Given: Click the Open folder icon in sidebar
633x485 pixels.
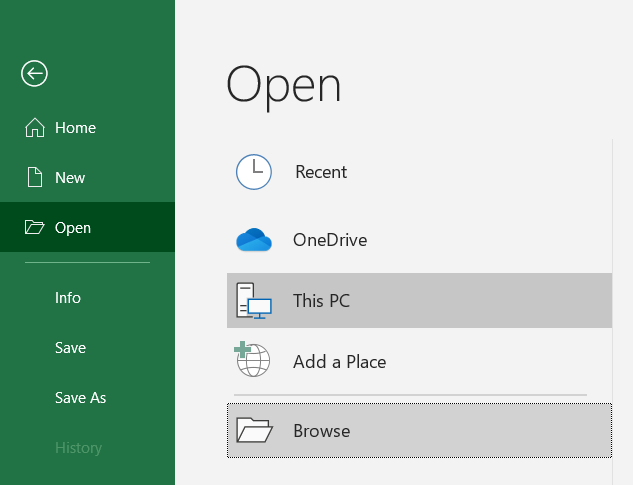Looking at the screenshot, I should (x=35, y=228).
